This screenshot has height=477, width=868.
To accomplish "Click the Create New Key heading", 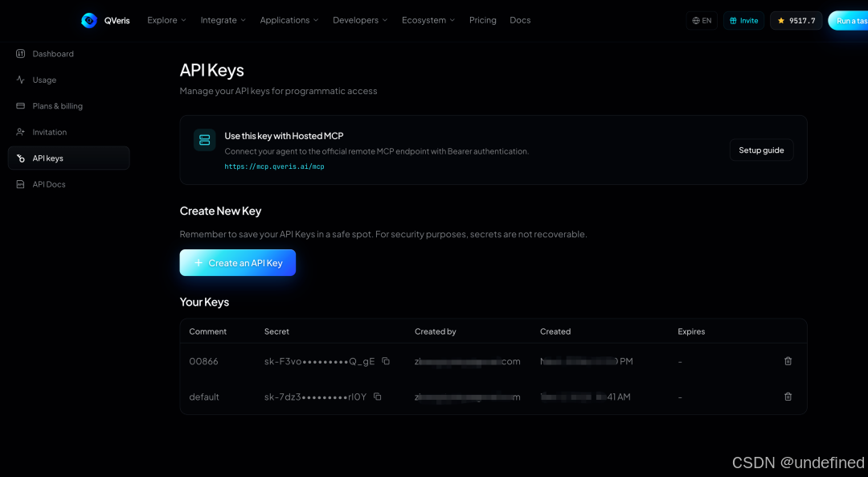I will [x=220, y=211].
